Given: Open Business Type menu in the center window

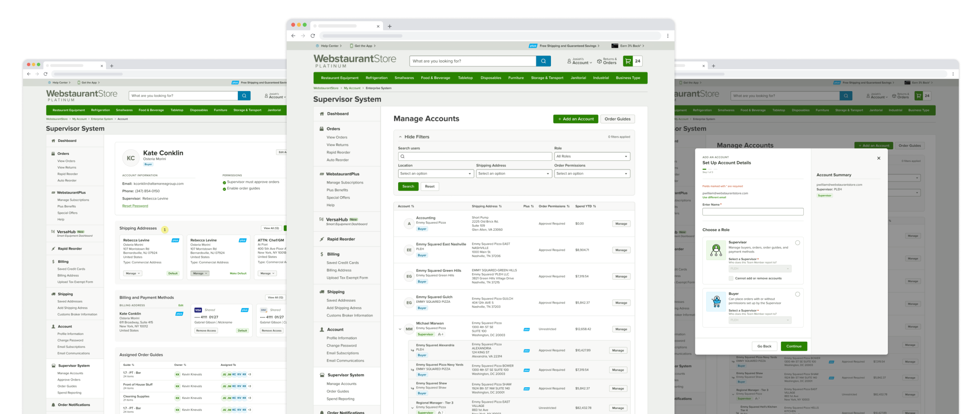Looking at the screenshot, I should [x=628, y=78].
